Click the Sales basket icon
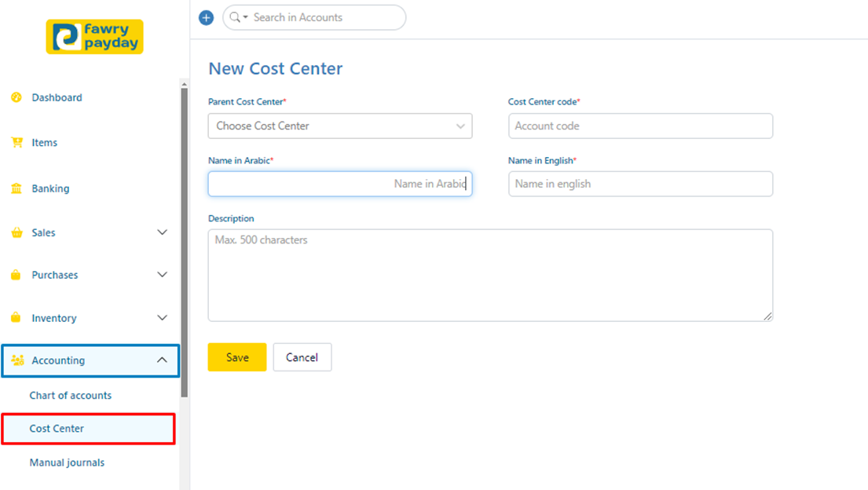868x490 pixels. [16, 232]
